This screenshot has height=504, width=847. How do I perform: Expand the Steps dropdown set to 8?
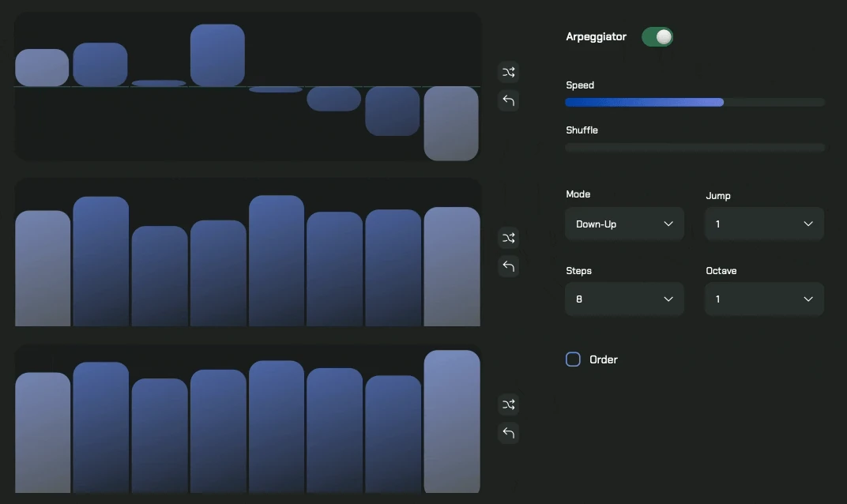[x=624, y=299]
